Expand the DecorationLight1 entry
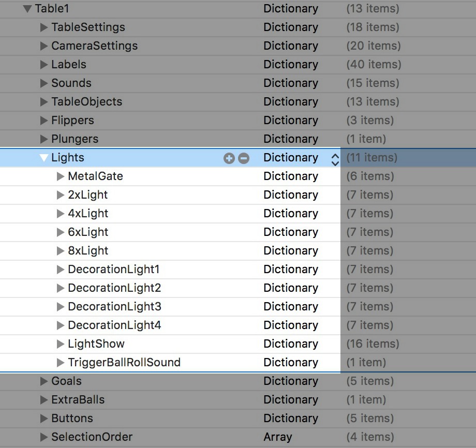476x448 pixels. click(61, 269)
